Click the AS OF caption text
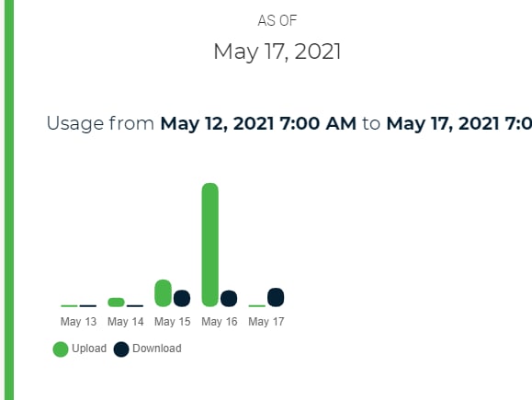532x400 pixels. [x=277, y=21]
